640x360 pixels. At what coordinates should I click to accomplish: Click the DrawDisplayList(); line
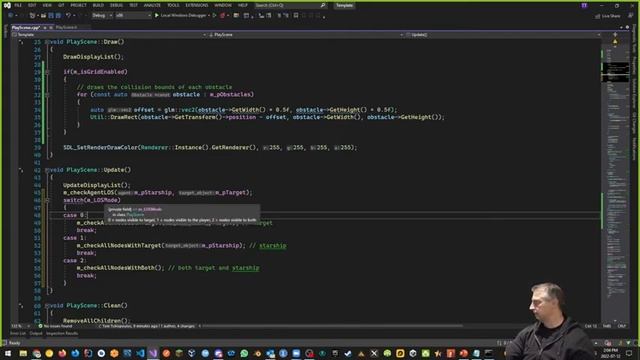pos(93,57)
